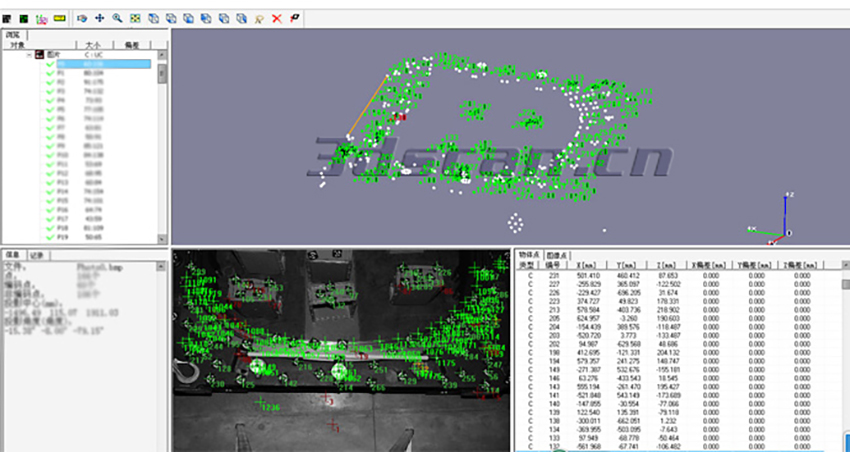Activate the four-arrow pan tool
The image size is (850, 452).
tap(99, 18)
